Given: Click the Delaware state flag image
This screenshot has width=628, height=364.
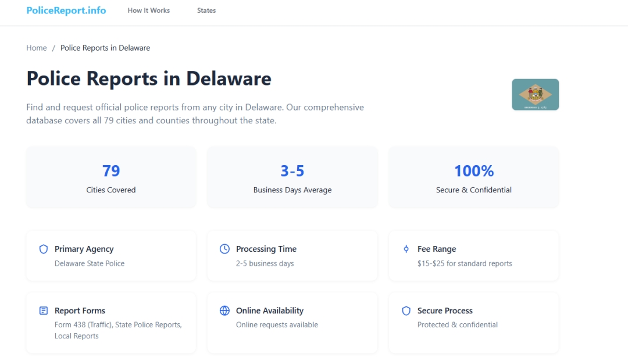Looking at the screenshot, I should click(x=535, y=95).
